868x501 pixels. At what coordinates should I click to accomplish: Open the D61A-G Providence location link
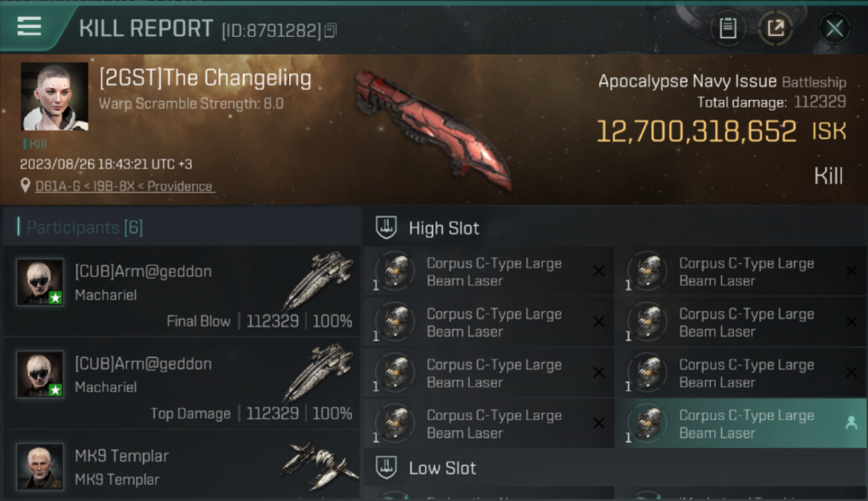coord(125,186)
